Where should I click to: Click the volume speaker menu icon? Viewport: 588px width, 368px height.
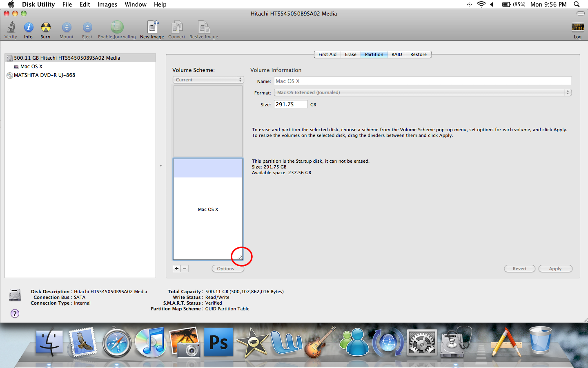(x=492, y=4)
